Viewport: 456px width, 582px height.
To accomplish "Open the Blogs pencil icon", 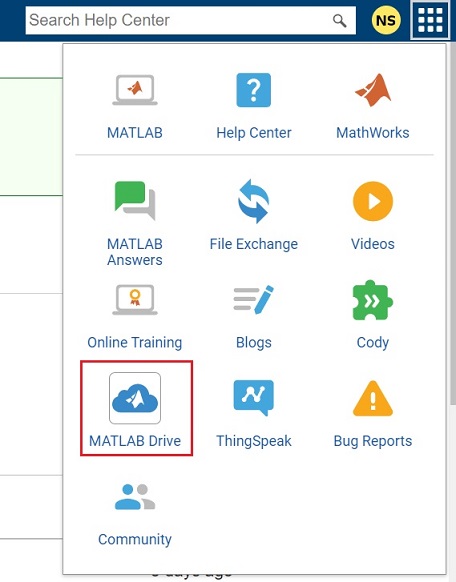I will click(x=254, y=299).
